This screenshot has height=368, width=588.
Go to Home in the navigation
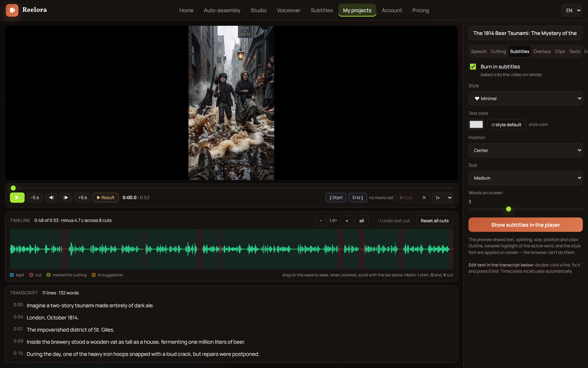(186, 10)
